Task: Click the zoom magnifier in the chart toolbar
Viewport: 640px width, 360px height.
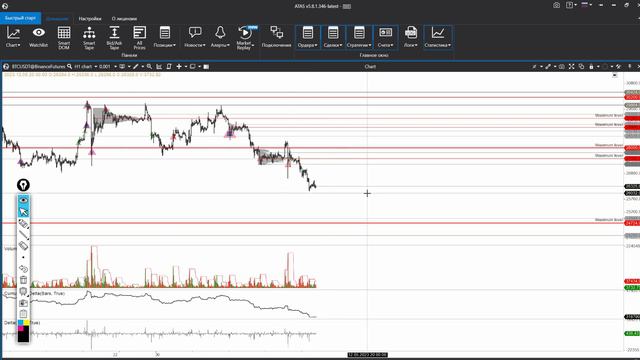Action: [149, 66]
